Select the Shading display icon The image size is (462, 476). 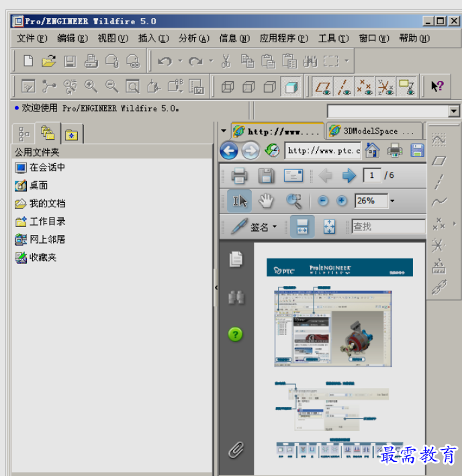[291, 87]
